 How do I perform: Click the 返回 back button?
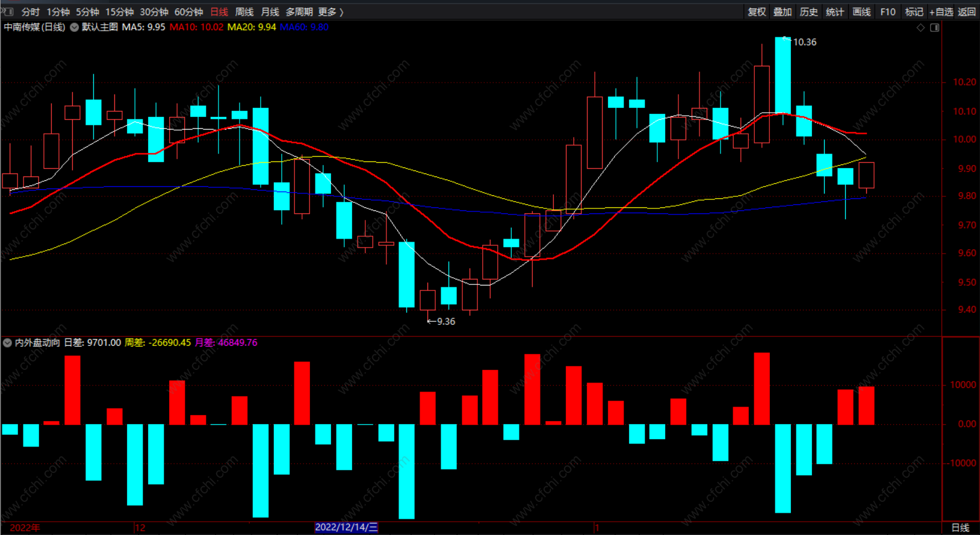click(x=967, y=12)
